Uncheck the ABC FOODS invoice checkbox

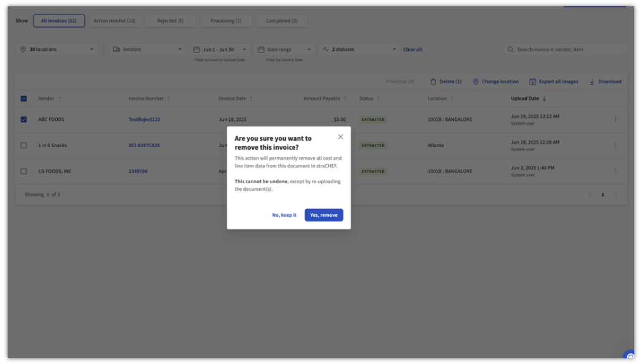23,119
